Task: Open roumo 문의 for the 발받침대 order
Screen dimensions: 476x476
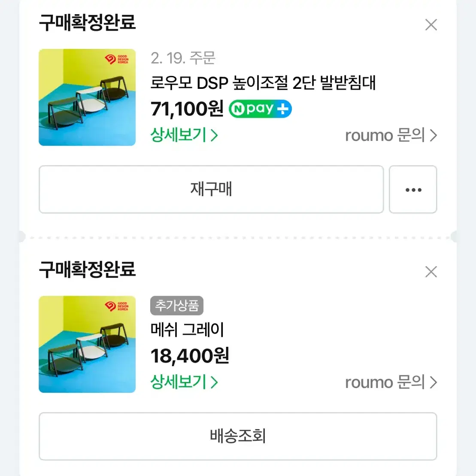Action: (391, 136)
